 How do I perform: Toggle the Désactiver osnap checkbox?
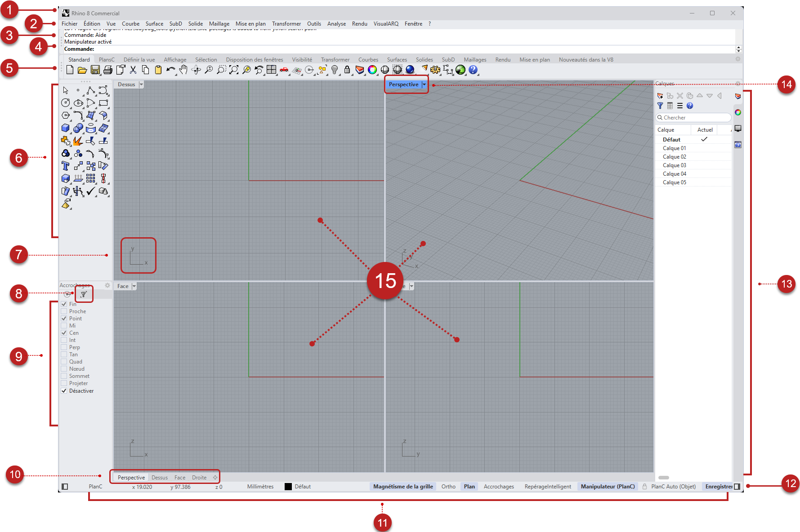pos(64,391)
